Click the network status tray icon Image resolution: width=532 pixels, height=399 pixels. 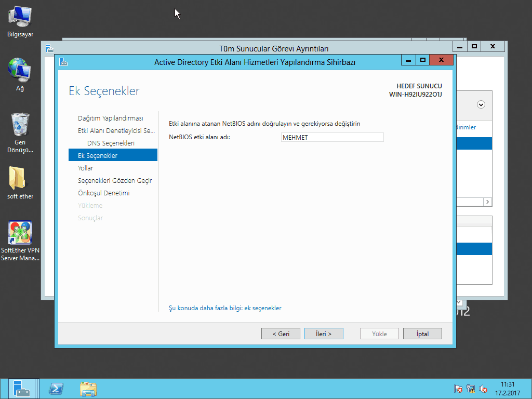(x=471, y=389)
